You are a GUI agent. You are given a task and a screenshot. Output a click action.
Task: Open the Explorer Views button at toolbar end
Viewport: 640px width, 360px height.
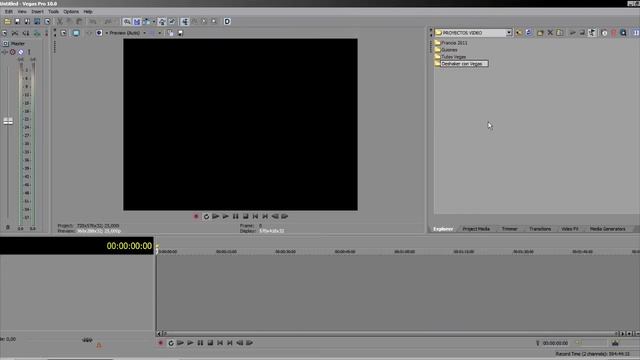[636, 33]
